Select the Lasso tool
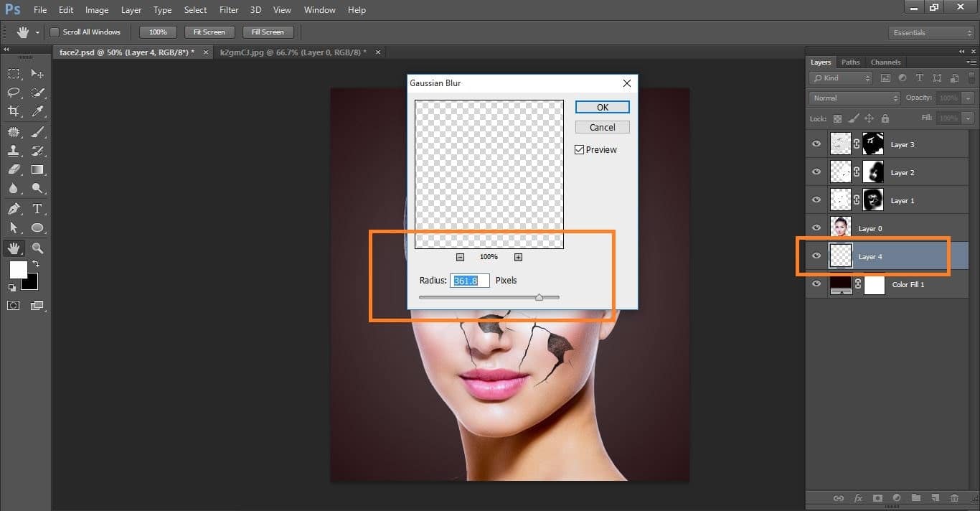 [x=14, y=93]
